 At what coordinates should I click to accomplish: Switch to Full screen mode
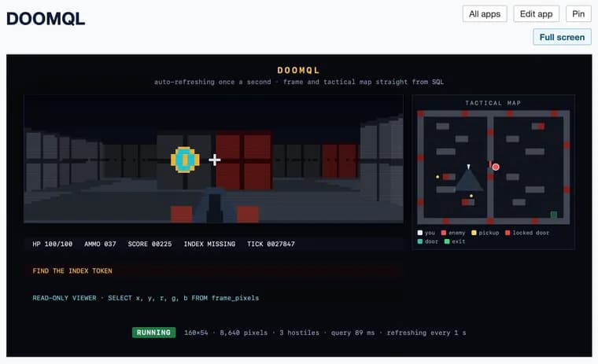[562, 38]
